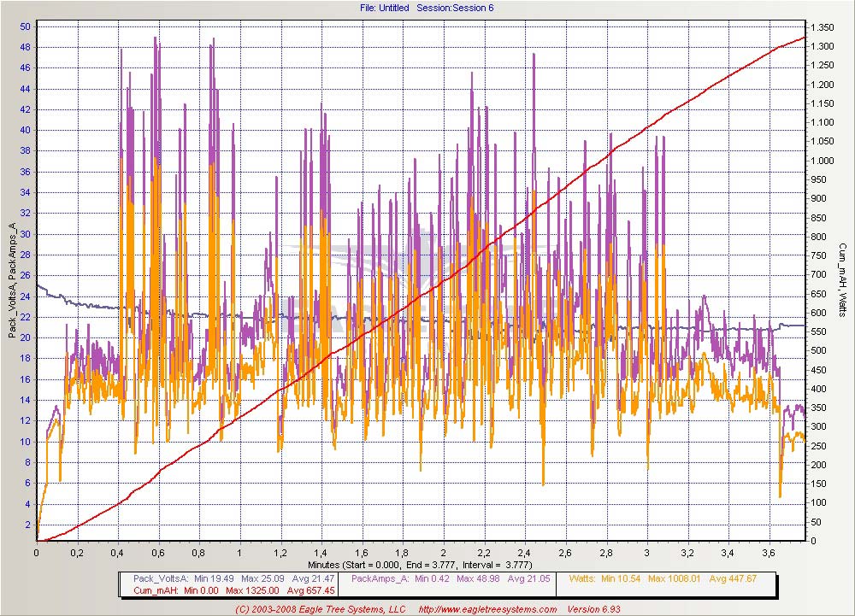Click the 3,6 minute mark on the x-axis
The width and height of the screenshot is (855, 616).
tap(768, 553)
